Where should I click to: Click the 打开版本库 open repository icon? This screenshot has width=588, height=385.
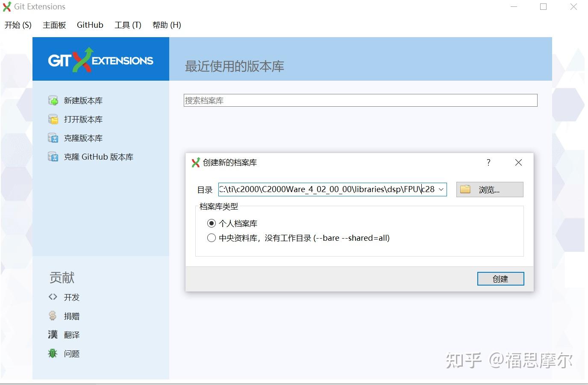click(53, 119)
